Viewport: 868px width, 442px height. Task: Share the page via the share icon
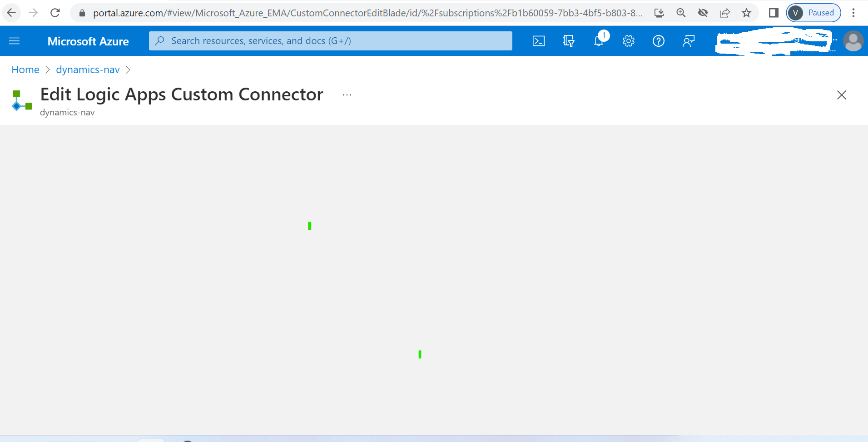tap(724, 13)
